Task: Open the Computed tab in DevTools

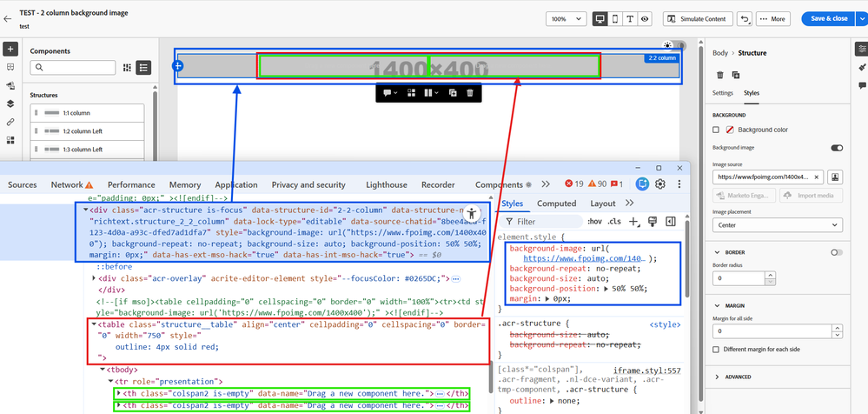Action: pos(556,204)
